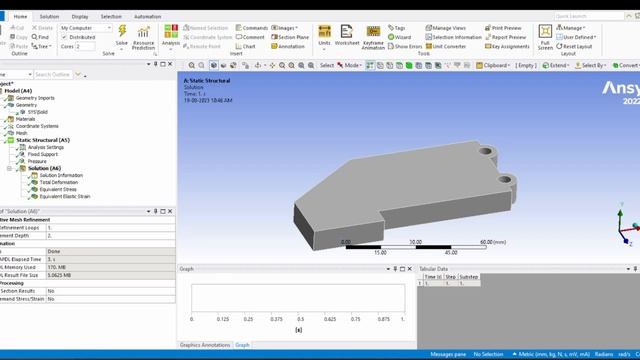Click the Metric units status entry

click(x=551, y=354)
